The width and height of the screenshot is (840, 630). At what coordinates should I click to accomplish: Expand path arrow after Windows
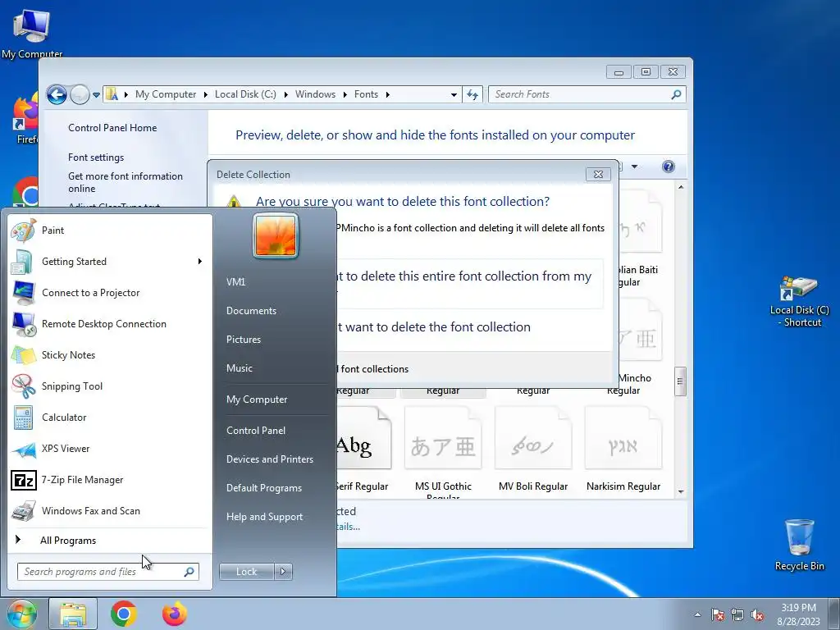click(345, 94)
